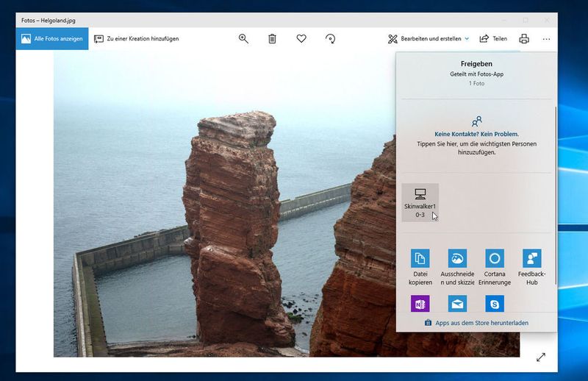Click the contacts people icon
Viewport: 588px width, 381px height.
[476, 121]
